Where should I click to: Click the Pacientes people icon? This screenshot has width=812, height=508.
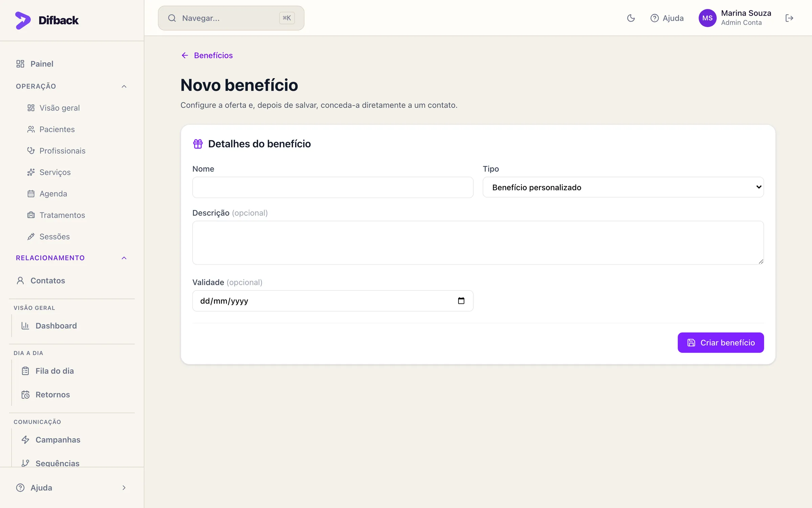click(x=31, y=129)
